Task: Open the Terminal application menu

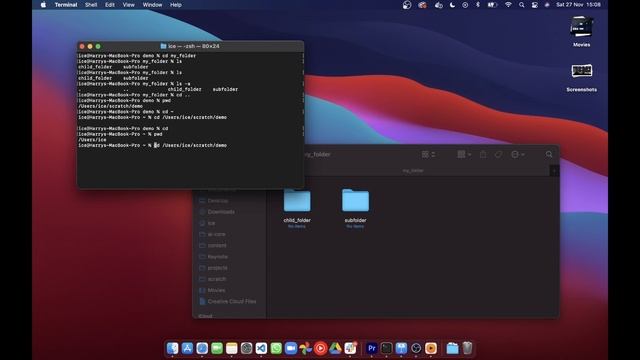Action: pyautogui.click(x=66, y=5)
